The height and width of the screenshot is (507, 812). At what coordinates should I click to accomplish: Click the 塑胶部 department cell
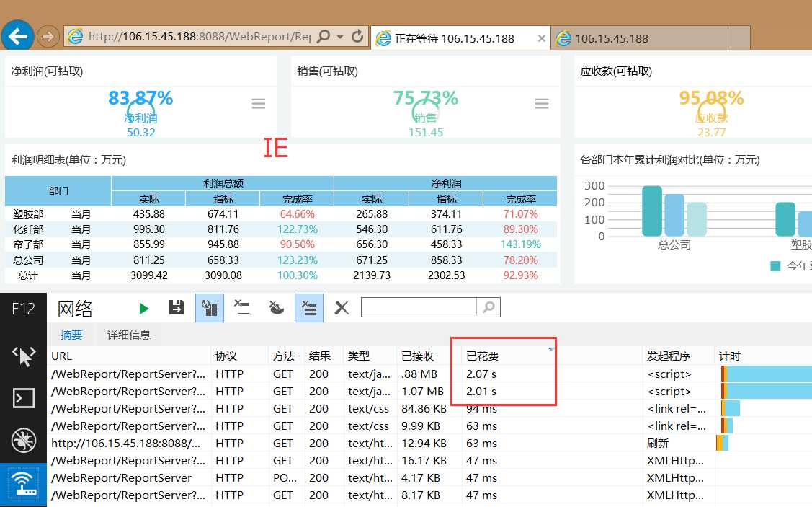pos(29,214)
